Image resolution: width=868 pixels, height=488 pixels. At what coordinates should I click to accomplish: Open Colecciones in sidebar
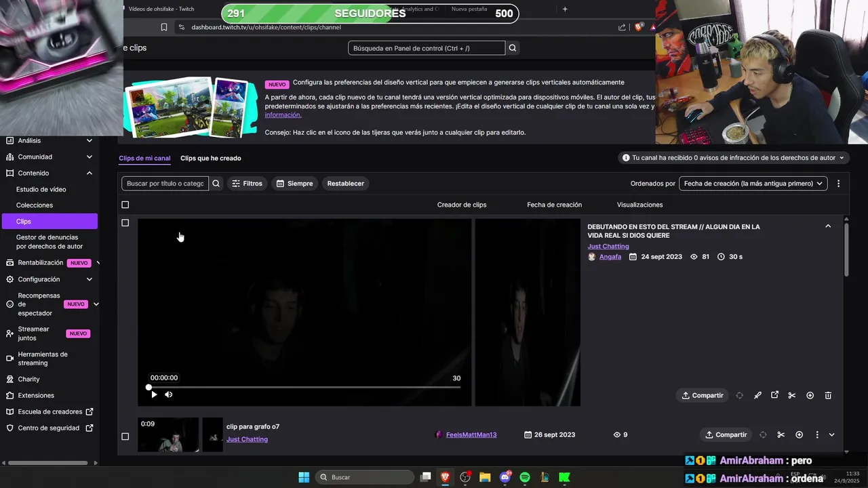[35, 205]
